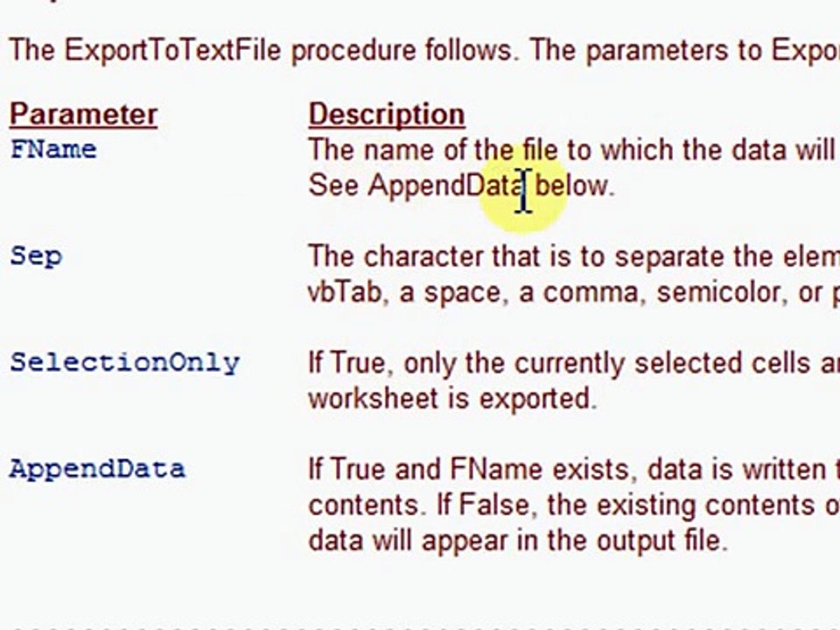Click the Sep parameter name
The image size is (840, 630).
point(36,256)
